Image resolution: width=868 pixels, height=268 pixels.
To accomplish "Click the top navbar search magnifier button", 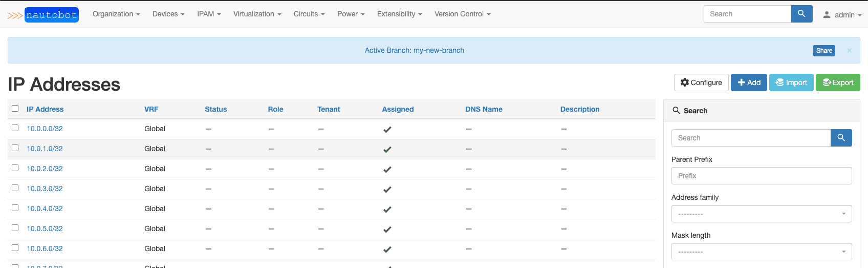I will [x=801, y=14].
